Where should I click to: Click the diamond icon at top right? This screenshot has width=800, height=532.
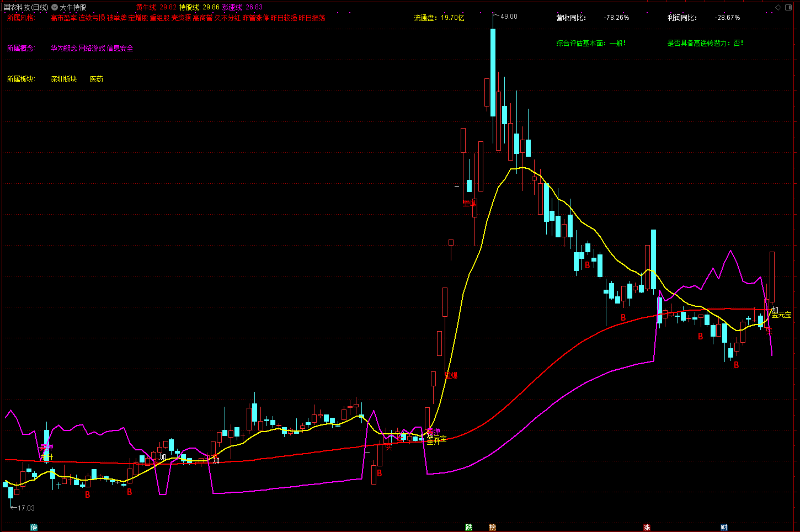click(778, 7)
